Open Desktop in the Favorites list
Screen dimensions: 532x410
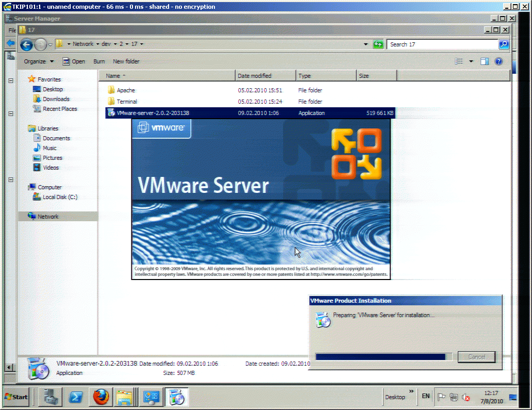click(x=53, y=89)
